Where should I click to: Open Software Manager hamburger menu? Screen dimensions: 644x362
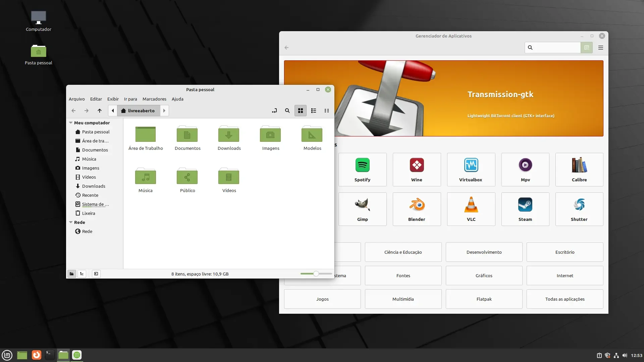click(x=601, y=48)
